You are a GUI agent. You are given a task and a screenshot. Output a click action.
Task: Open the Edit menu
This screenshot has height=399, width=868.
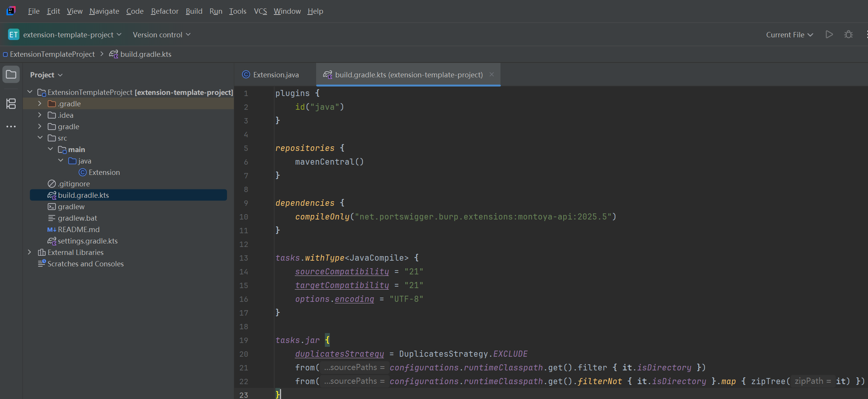click(x=53, y=11)
